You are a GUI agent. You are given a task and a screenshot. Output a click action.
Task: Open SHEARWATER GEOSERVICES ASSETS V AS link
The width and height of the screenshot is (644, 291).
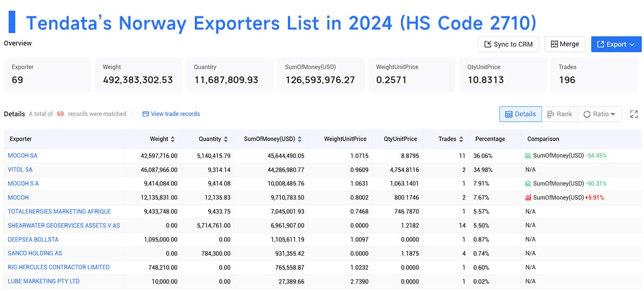pos(64,226)
